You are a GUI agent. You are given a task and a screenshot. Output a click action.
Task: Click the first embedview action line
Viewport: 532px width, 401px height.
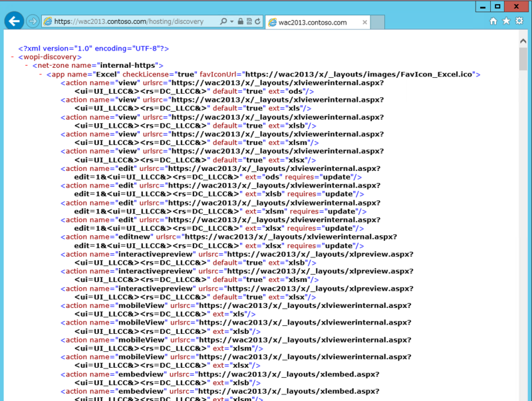(220, 378)
